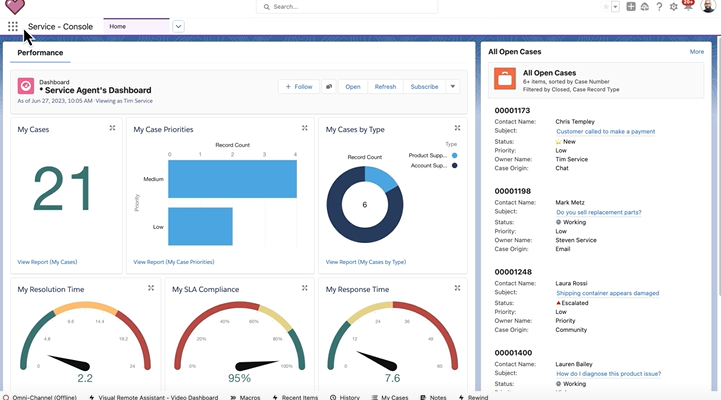The image size is (721, 400).
Task: Open the favorites list dropdown arrow
Action: coord(615,6)
